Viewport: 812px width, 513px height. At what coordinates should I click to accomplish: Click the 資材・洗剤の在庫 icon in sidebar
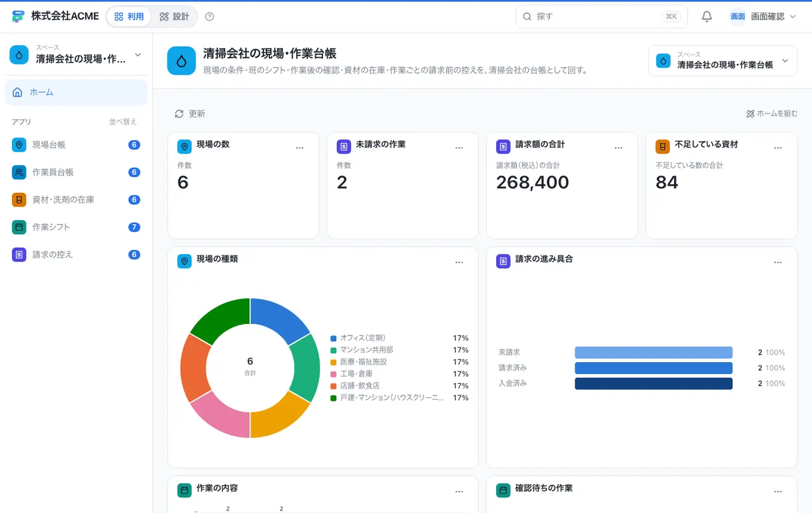[19, 200]
